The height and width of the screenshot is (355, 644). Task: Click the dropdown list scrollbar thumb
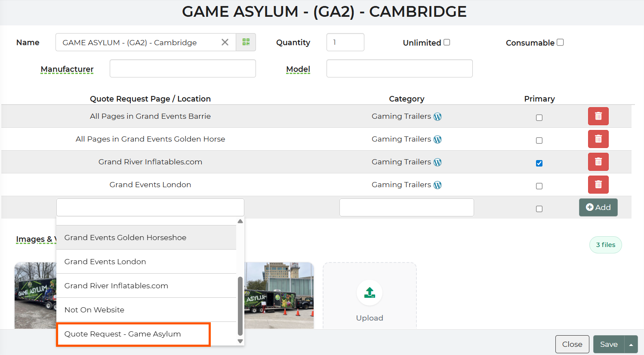(240, 306)
